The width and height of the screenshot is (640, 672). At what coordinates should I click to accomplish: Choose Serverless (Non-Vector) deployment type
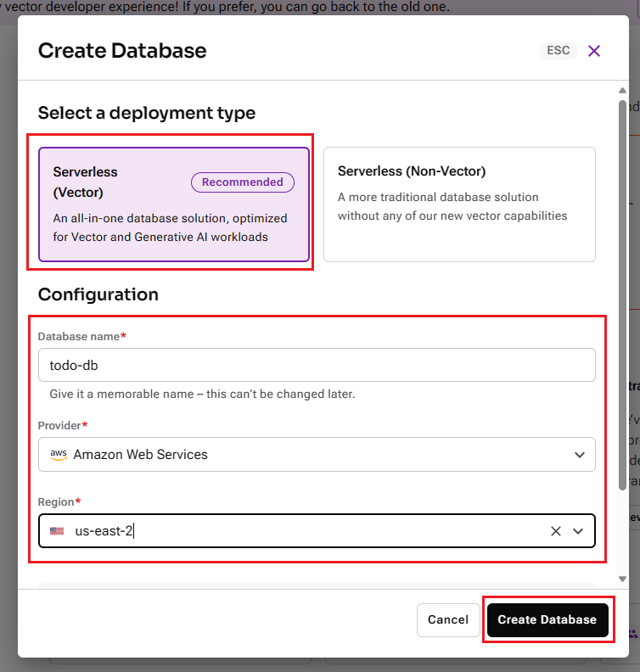point(459,204)
